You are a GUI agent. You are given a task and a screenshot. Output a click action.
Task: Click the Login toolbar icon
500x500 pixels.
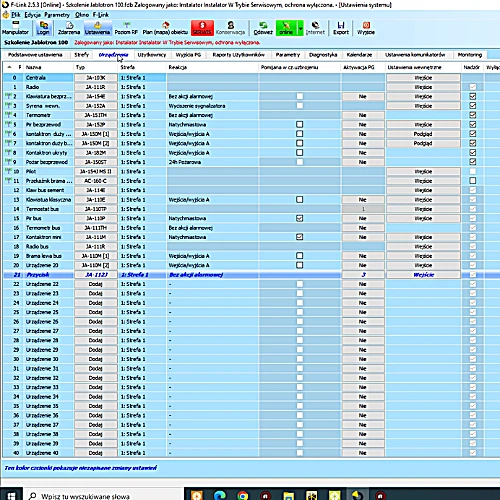[43, 28]
